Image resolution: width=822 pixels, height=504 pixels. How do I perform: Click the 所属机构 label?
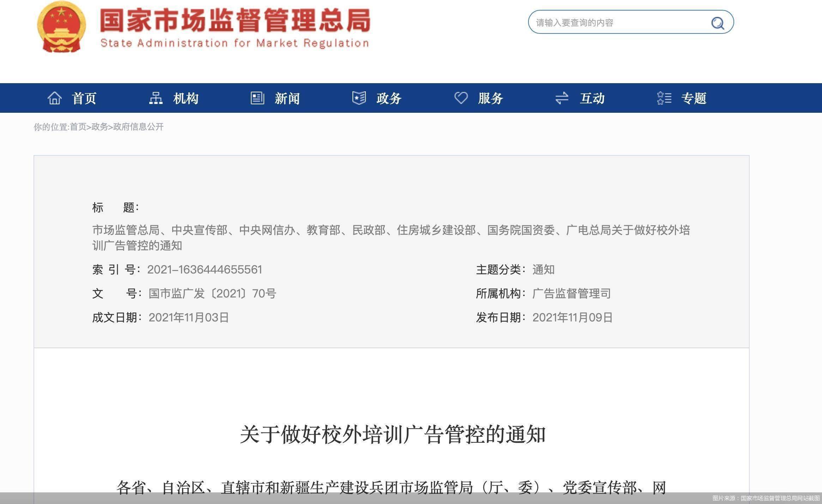[x=501, y=294]
